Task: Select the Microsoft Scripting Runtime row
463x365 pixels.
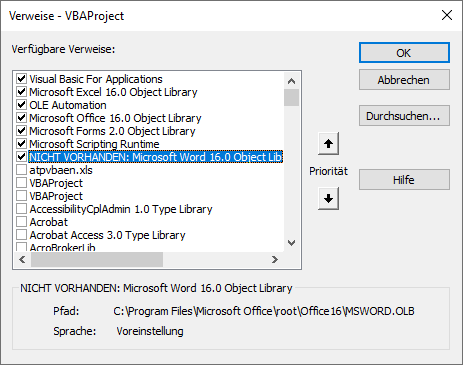Action: pyautogui.click(x=94, y=144)
